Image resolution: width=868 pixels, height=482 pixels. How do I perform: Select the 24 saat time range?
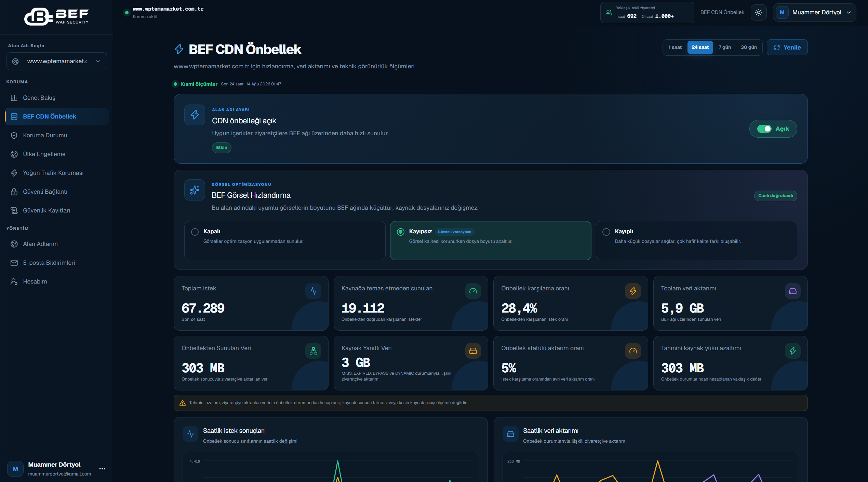(x=700, y=47)
